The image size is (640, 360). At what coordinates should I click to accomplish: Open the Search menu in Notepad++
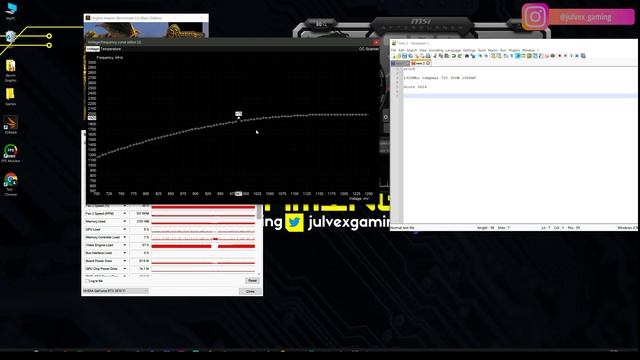[412, 50]
